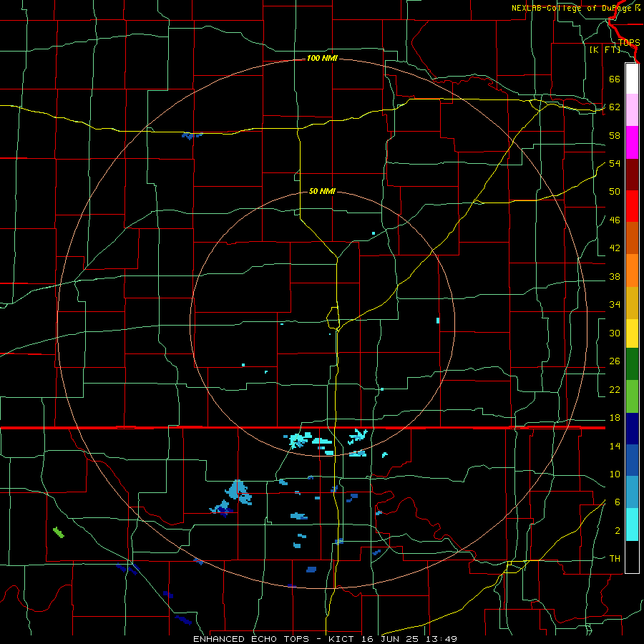644x644 pixels.
Task: Click legend value '54'
Action: pyautogui.click(x=615, y=163)
